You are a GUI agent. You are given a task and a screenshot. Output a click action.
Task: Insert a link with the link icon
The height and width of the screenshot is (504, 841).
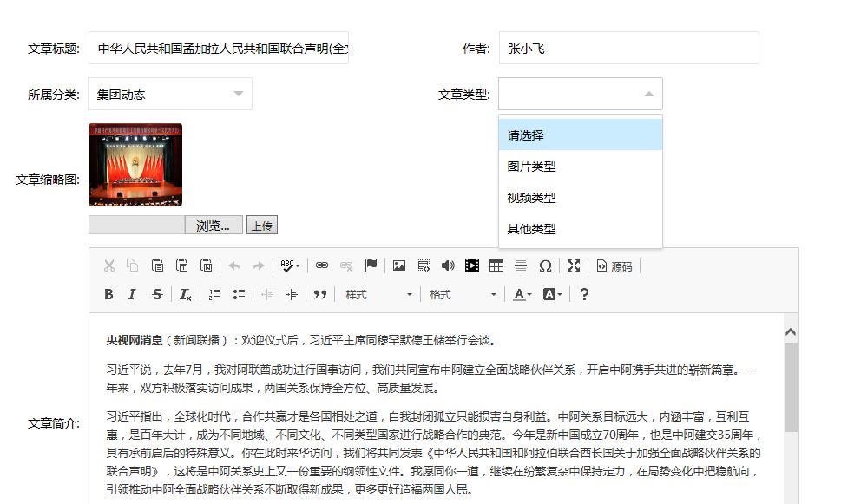(322, 266)
